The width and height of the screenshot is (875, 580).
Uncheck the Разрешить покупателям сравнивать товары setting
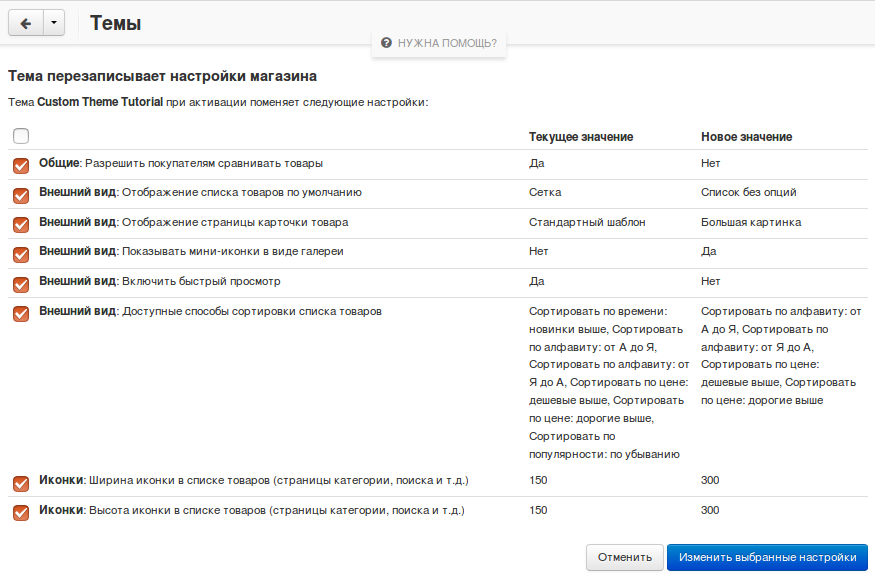point(20,163)
